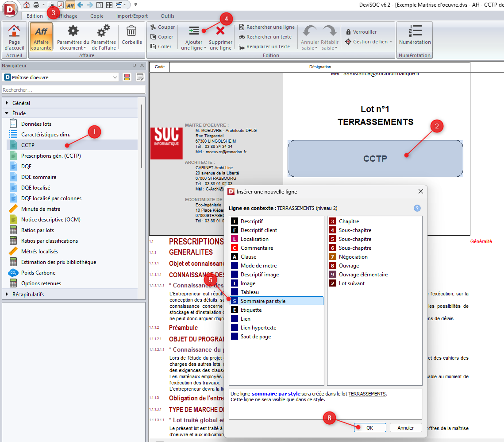Select the red Commentaire line type

coord(257,248)
